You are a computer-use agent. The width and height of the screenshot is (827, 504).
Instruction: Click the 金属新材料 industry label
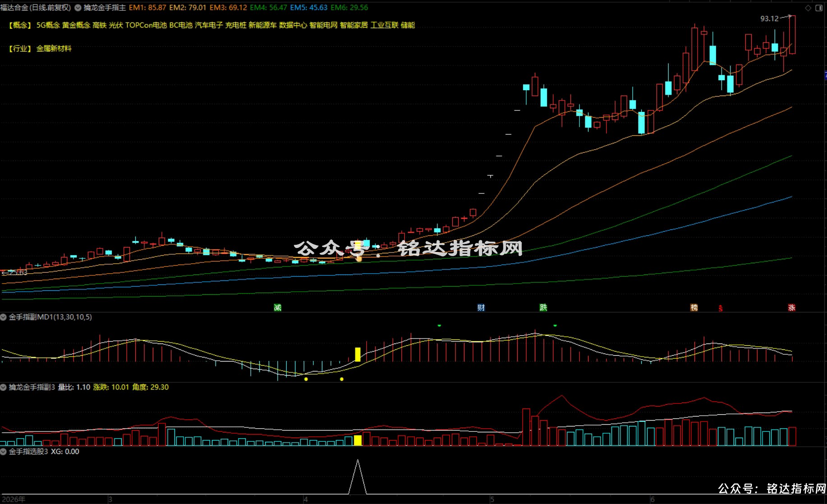point(54,49)
